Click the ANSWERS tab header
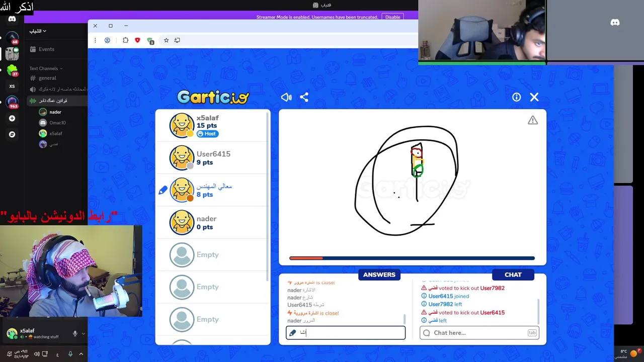Image resolution: width=644 pixels, height=362 pixels. click(379, 275)
